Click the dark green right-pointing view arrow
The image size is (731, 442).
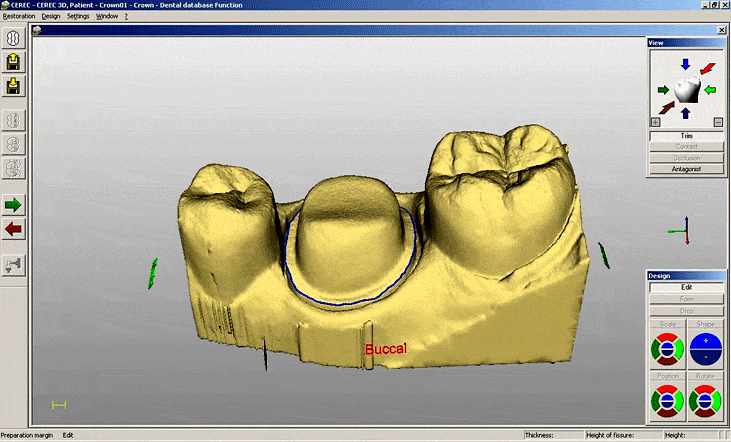(662, 90)
